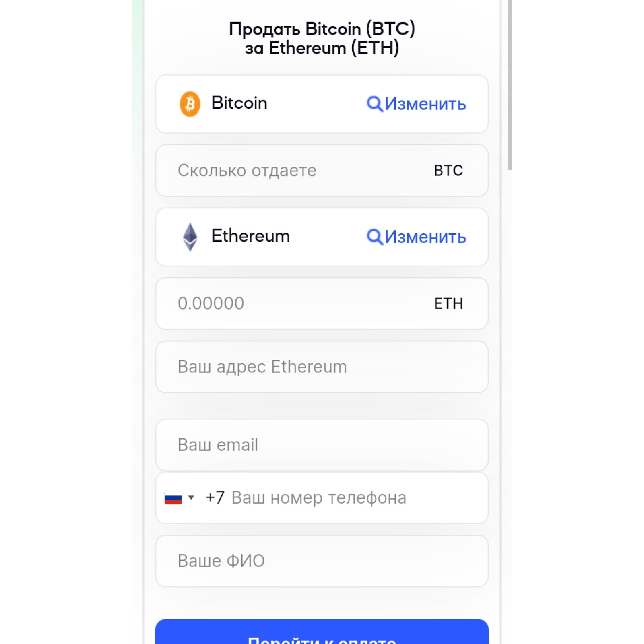
Task: Click the page vertical scrollbar thumb
Action: [510, 85]
